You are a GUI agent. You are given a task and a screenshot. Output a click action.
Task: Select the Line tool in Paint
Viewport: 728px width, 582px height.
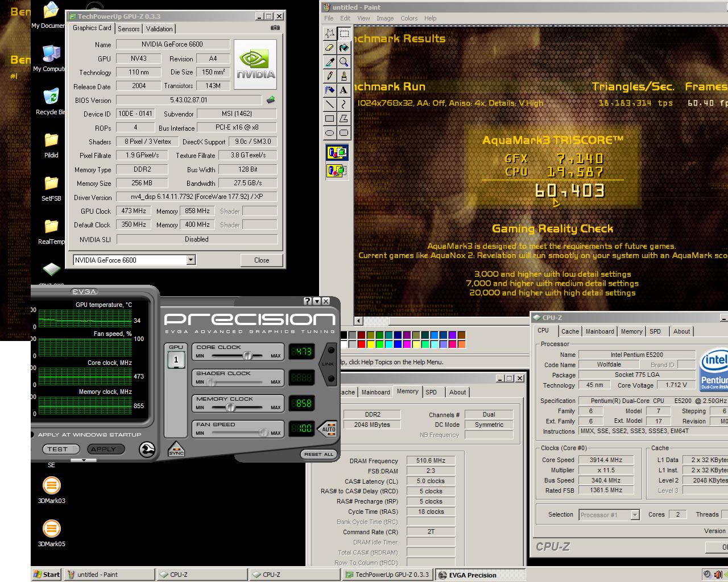pyautogui.click(x=330, y=105)
